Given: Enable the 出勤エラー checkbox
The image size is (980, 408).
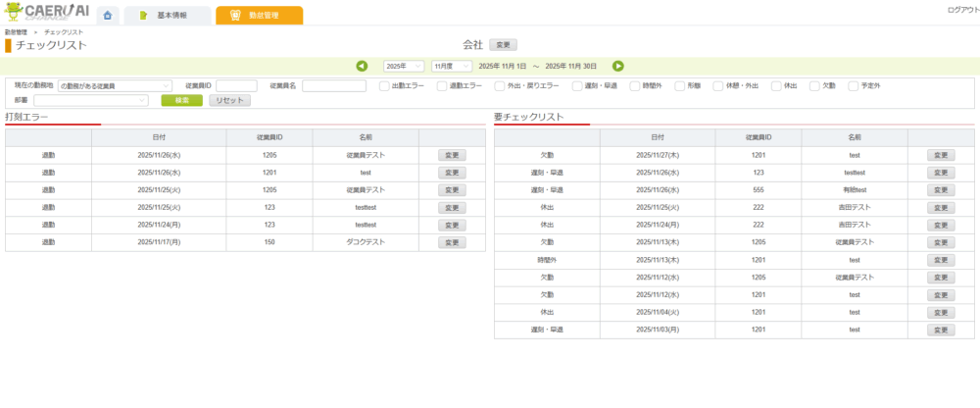Looking at the screenshot, I should click(384, 86).
